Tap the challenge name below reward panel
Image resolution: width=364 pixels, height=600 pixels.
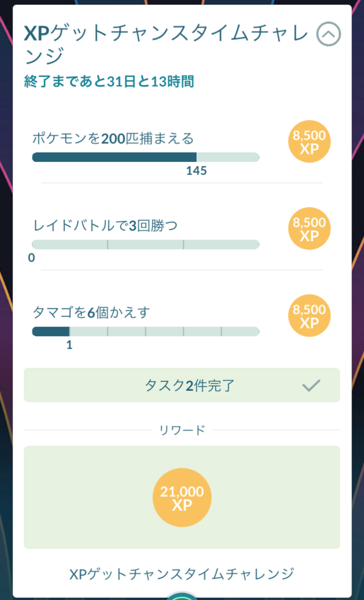click(182, 574)
